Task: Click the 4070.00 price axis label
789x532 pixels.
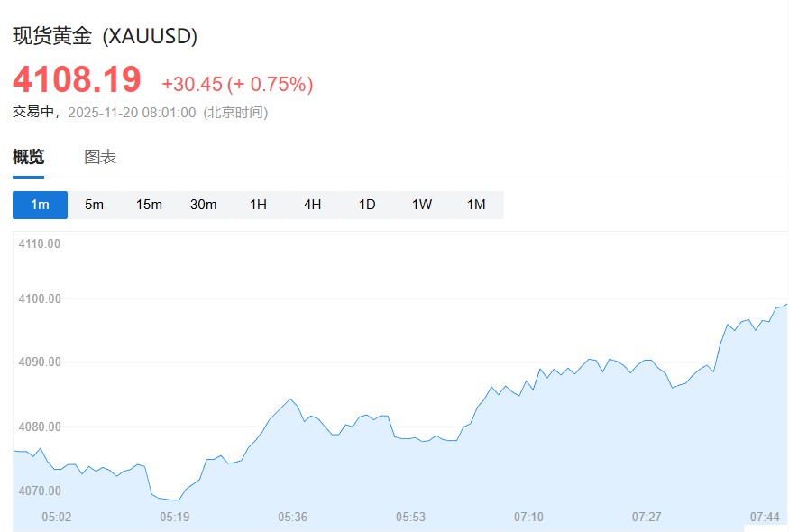Action: point(41,491)
